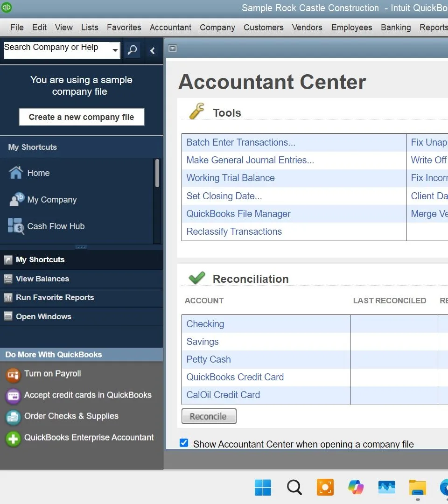This screenshot has width=448, height=504.
Task: Click the My Shortcuts section icon
Action: [8, 260]
